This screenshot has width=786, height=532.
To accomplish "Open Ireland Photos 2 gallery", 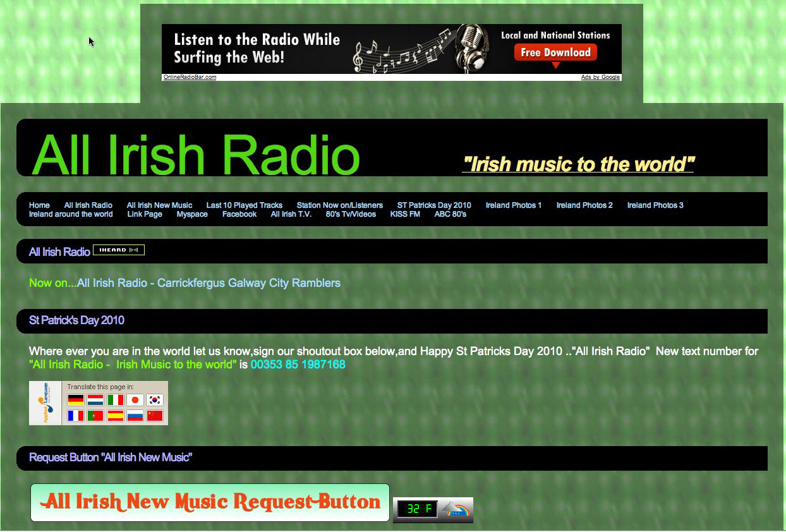I will point(584,205).
